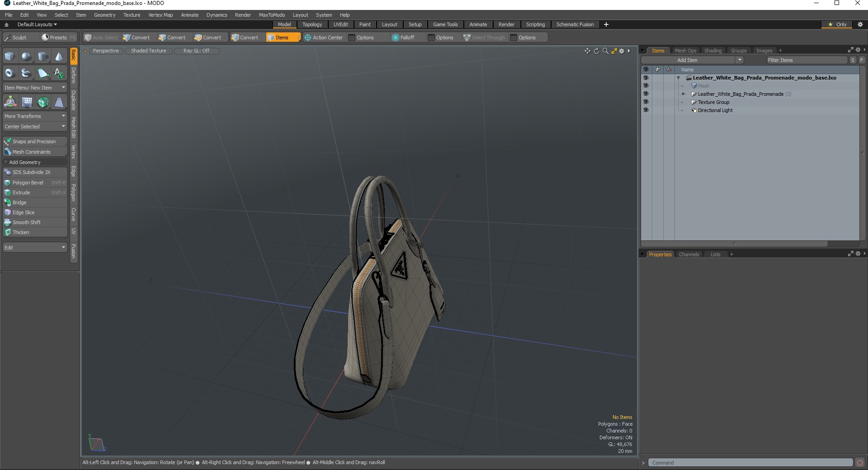Screen dimensions: 868x470
Task: Toggle visibility of the scene file item
Action: pyautogui.click(x=646, y=78)
